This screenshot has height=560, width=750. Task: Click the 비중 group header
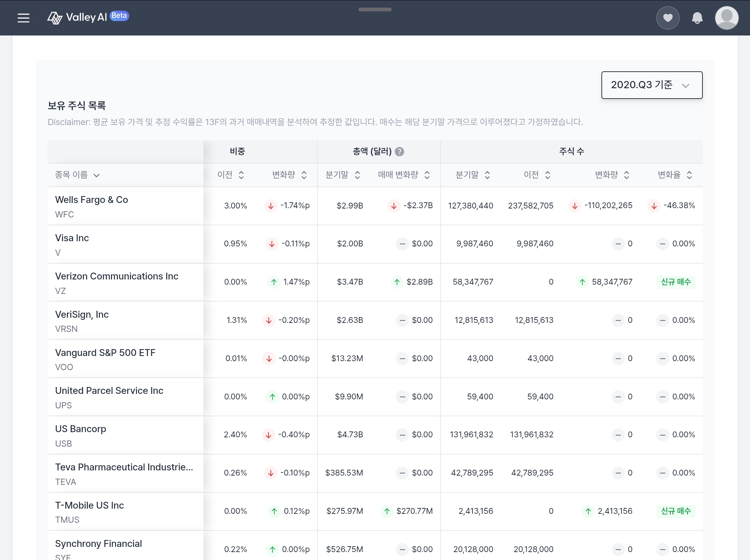237,152
